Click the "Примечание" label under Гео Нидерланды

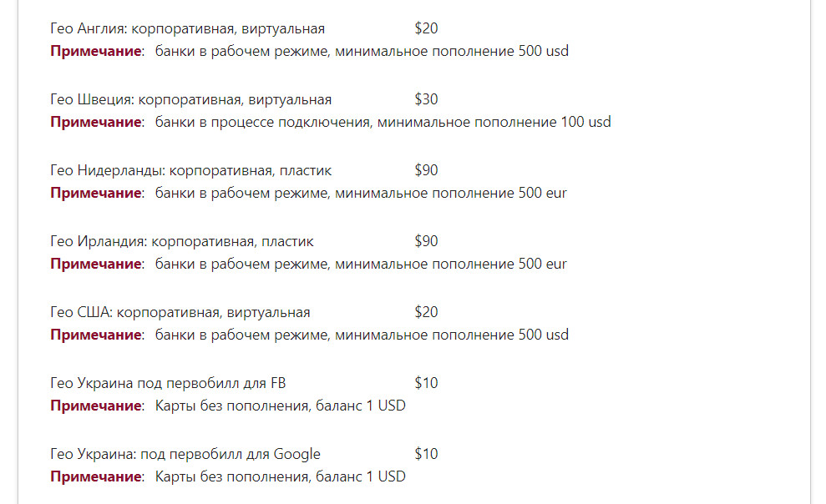click(x=97, y=194)
